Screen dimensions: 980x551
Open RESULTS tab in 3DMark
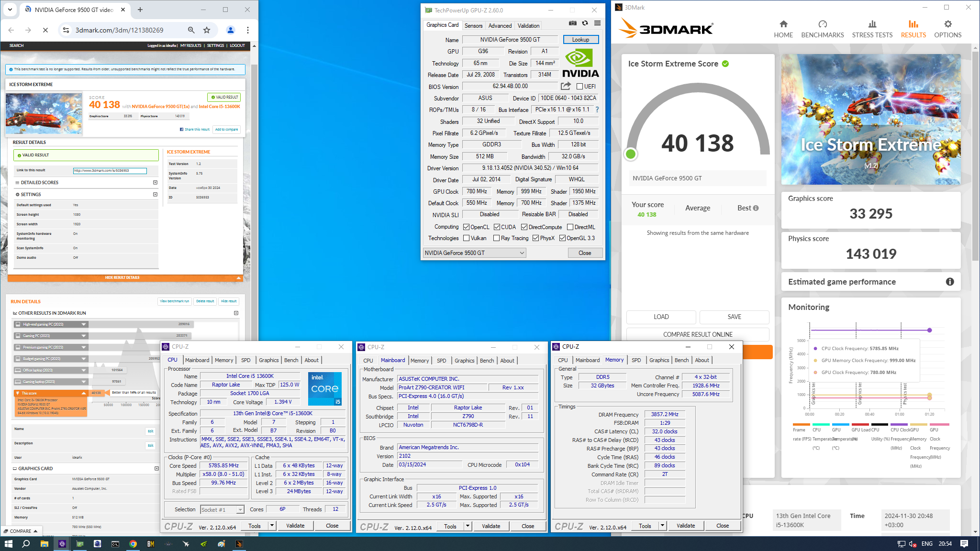click(x=913, y=29)
